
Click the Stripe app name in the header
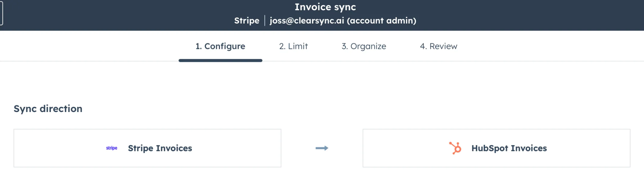point(247,21)
